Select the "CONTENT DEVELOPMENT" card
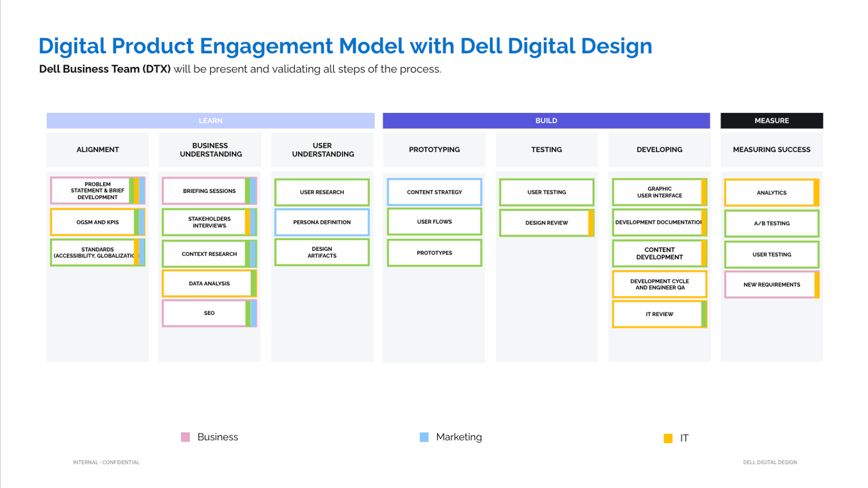This screenshot has height=488, width=868. [659, 253]
